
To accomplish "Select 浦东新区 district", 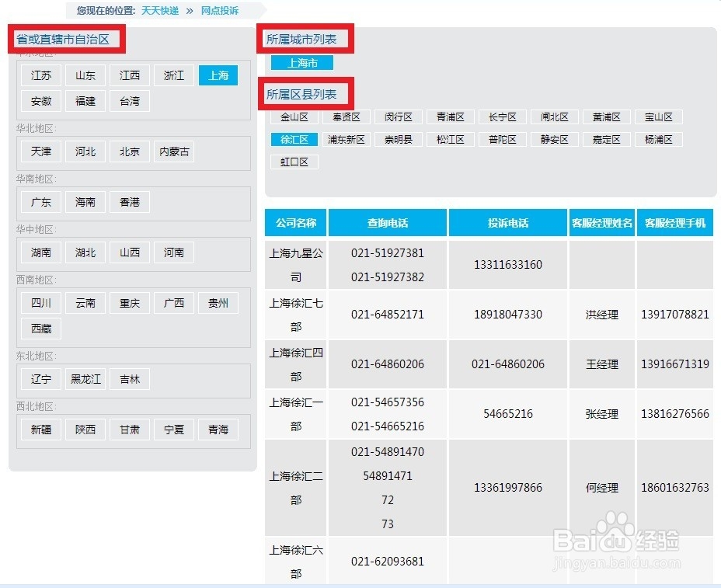I will pos(347,140).
